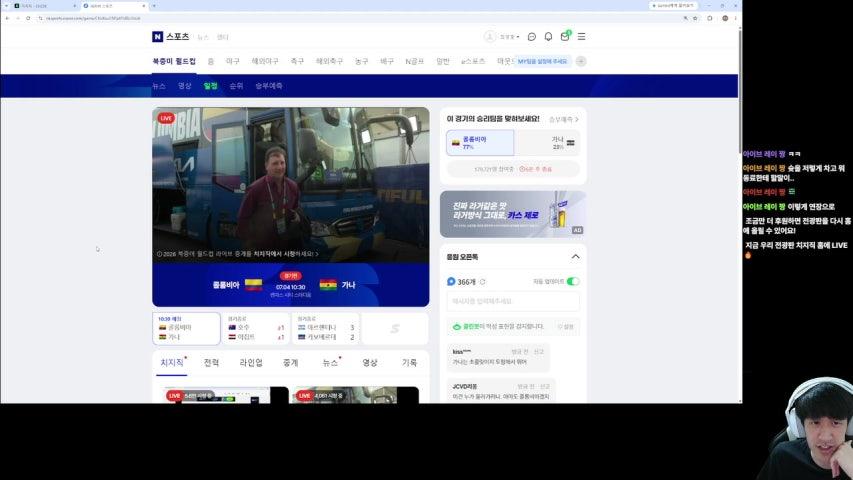The width and height of the screenshot is (853, 480).
Task: Click the browser reload icon
Action: click(x=28, y=18)
